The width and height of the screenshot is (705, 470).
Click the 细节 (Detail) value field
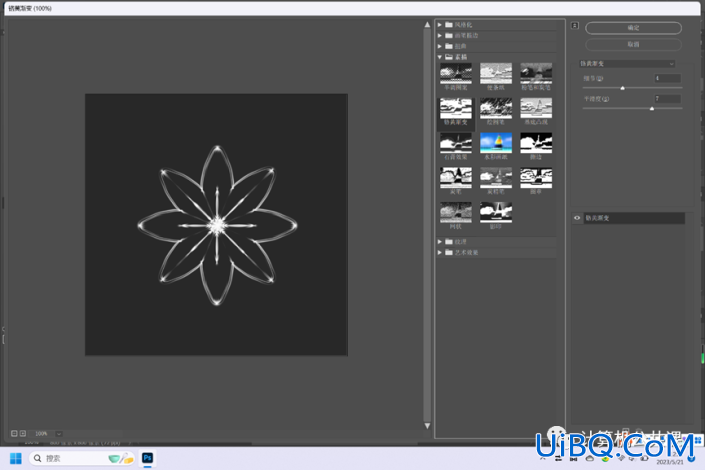[667, 78]
